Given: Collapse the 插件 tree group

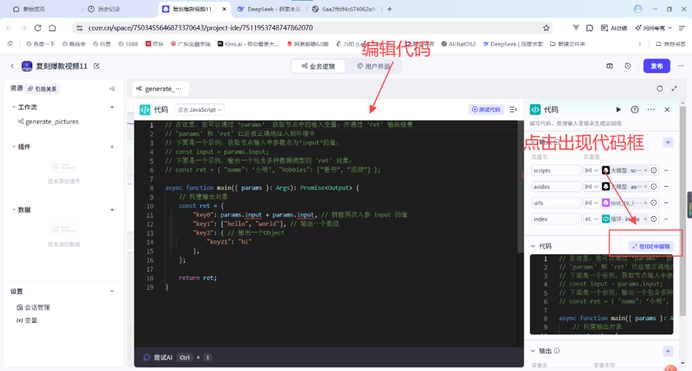Looking at the screenshot, I should (13, 146).
